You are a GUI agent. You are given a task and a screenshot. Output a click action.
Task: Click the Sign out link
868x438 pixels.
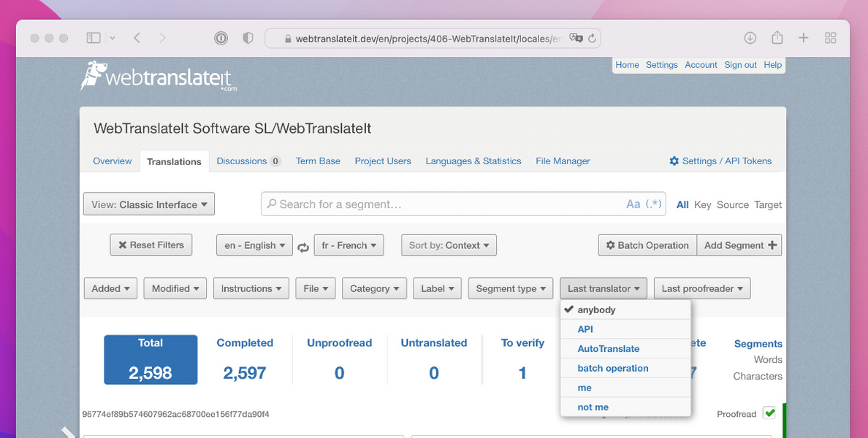point(740,64)
